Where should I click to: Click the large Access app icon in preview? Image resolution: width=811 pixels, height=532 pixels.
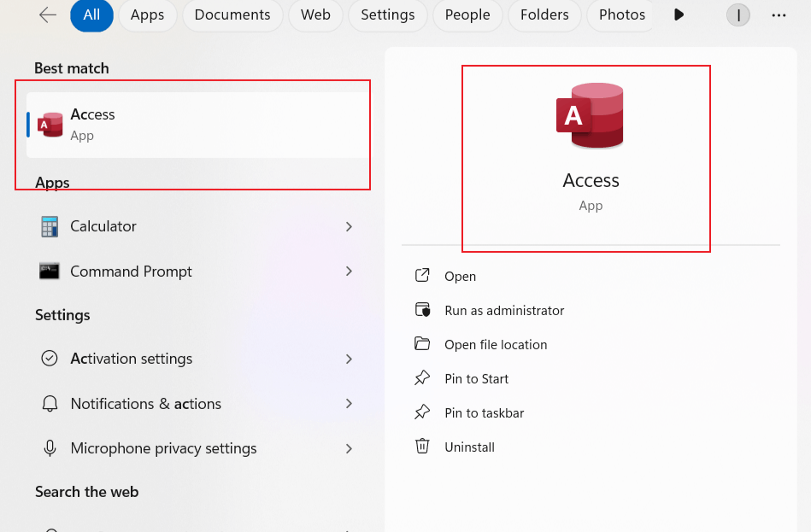click(591, 116)
